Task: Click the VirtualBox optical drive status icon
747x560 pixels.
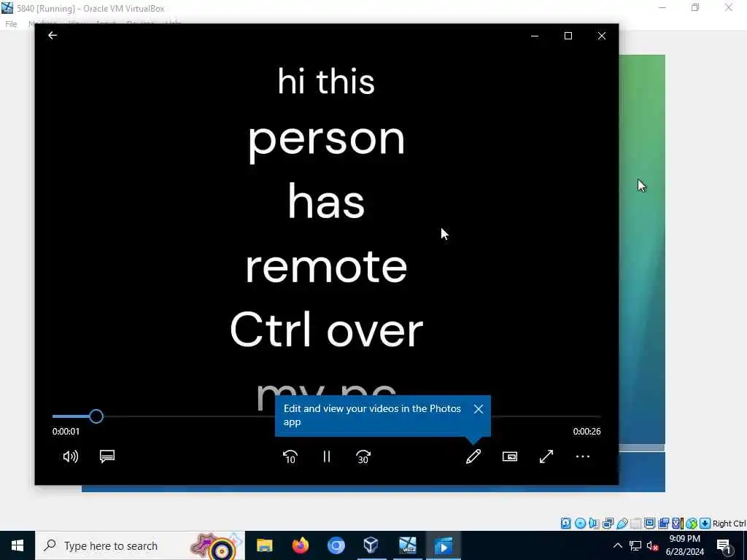Action: click(580, 524)
